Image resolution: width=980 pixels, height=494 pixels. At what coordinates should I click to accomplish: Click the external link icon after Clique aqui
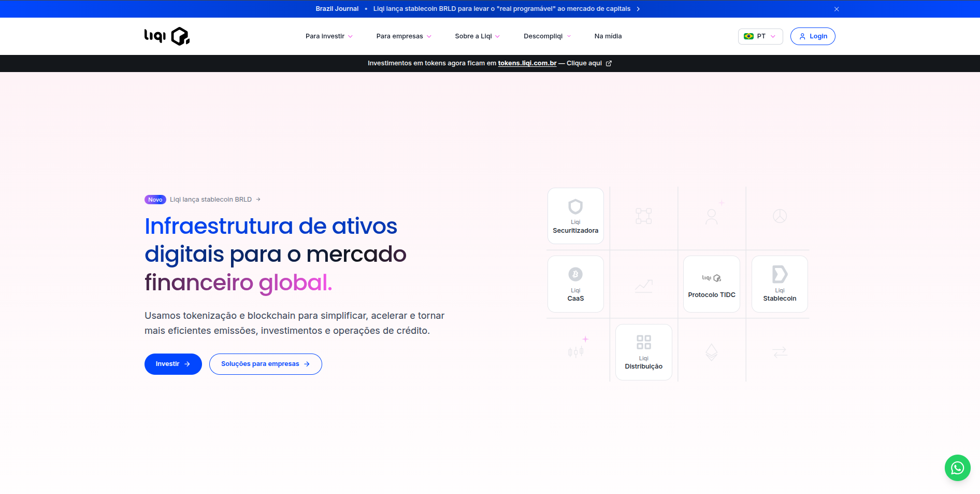(x=609, y=63)
